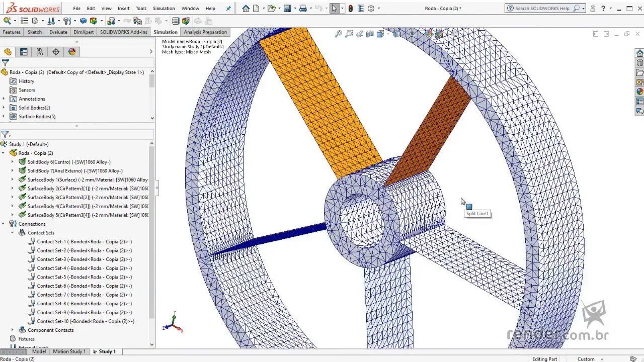Open the Insert menu
This screenshot has height=362, width=644.
(124, 8)
